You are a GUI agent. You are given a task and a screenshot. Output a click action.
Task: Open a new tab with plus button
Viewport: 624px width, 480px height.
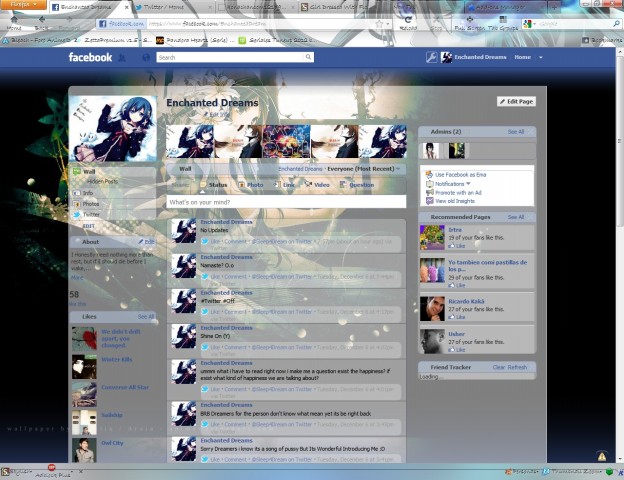click(554, 7)
